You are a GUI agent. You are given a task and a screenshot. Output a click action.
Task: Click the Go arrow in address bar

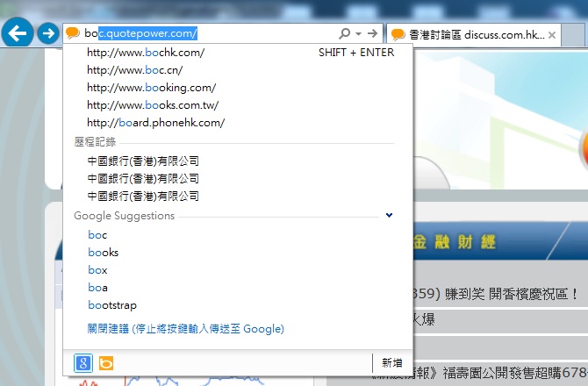372,33
